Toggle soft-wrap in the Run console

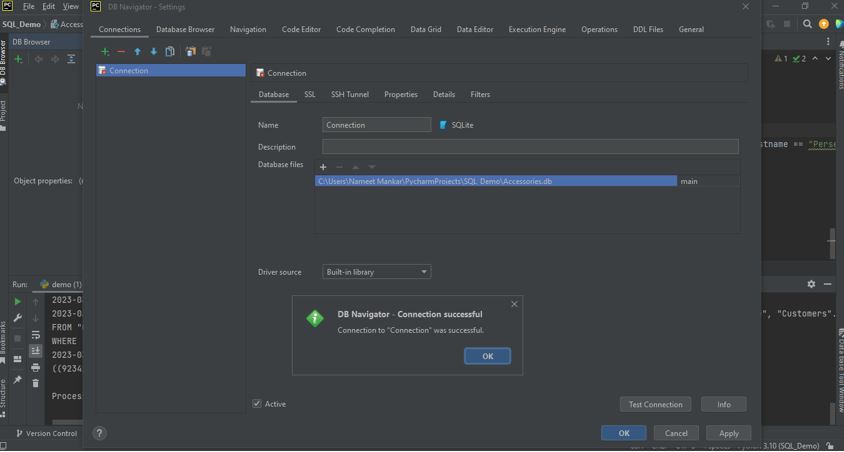36,335
